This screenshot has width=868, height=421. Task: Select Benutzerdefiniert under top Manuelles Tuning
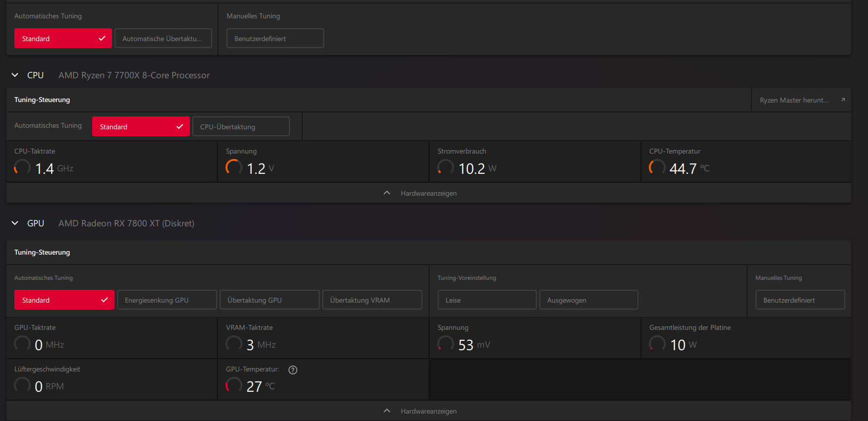[x=275, y=38]
